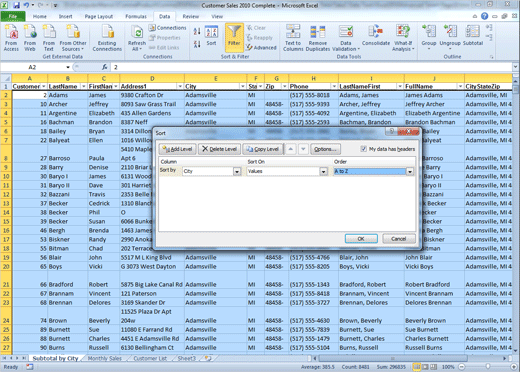The image size is (520, 372).
Task: Click Cancel in the Sort dialog
Action: click(x=399, y=239)
